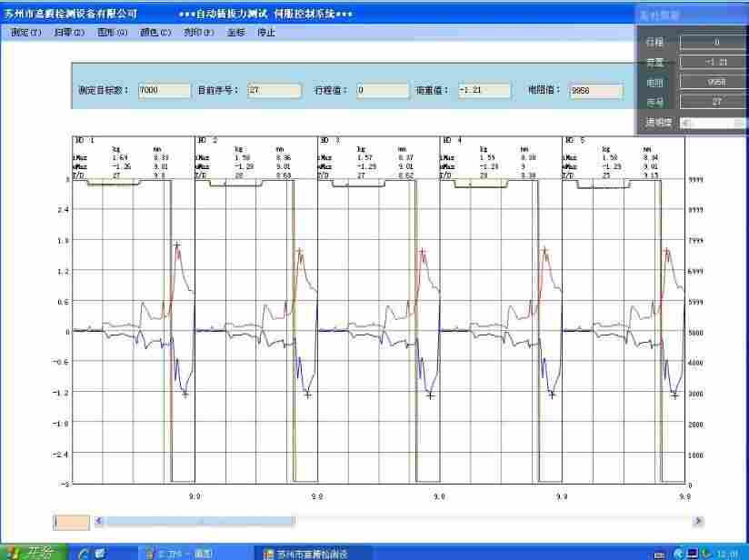749x560 pixels.
Task: Open the 图形(G) menu
Action: [x=113, y=33]
